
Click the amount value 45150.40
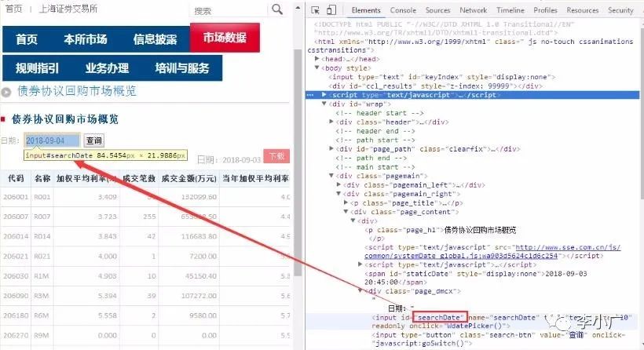click(x=201, y=276)
